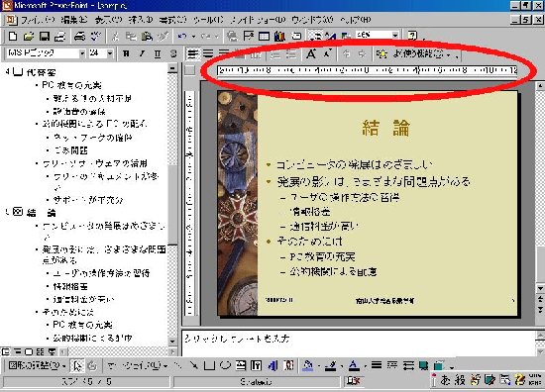Insert WordArt from the drawing toolbar

point(272,365)
